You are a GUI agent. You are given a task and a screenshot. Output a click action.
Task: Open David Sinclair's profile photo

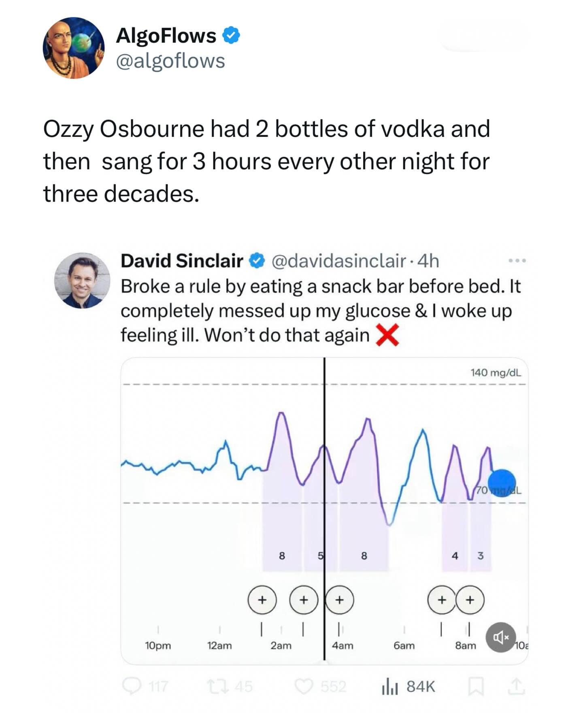[82, 280]
